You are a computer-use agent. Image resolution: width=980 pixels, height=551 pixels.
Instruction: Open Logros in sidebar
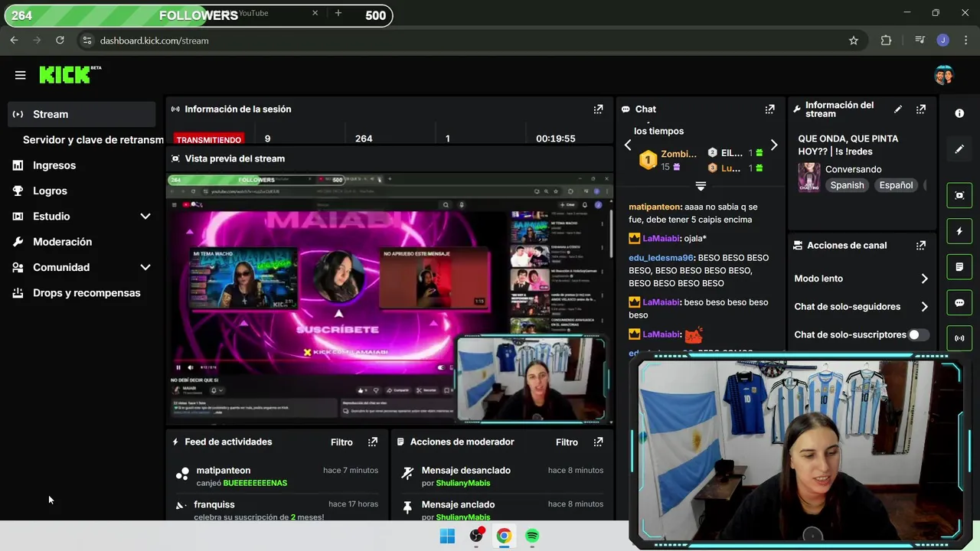click(50, 191)
